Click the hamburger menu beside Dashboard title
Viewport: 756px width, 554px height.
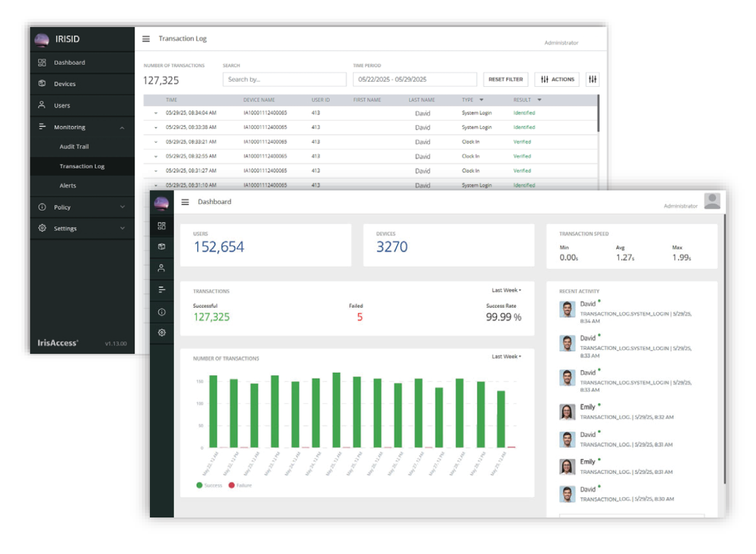185,202
